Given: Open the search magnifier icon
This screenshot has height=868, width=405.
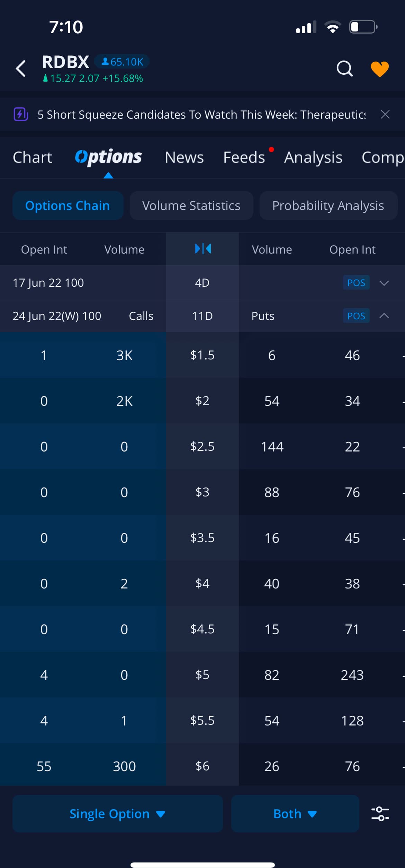Looking at the screenshot, I should pyautogui.click(x=344, y=68).
